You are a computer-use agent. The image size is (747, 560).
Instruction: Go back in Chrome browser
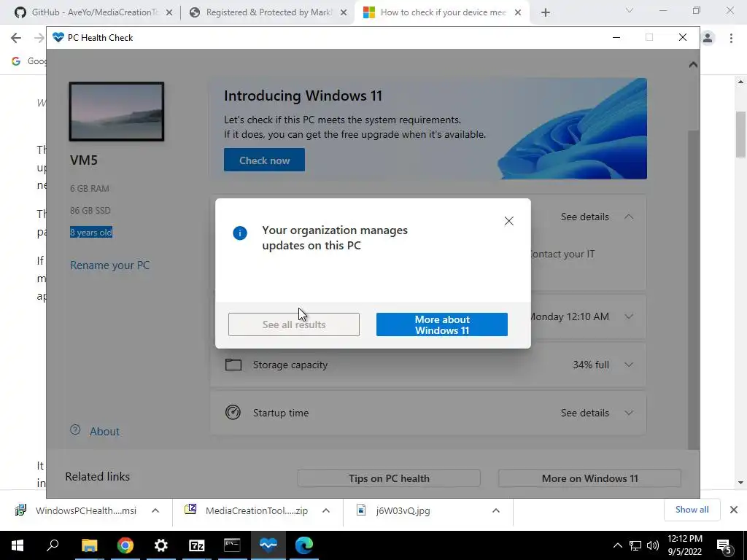tap(16, 38)
